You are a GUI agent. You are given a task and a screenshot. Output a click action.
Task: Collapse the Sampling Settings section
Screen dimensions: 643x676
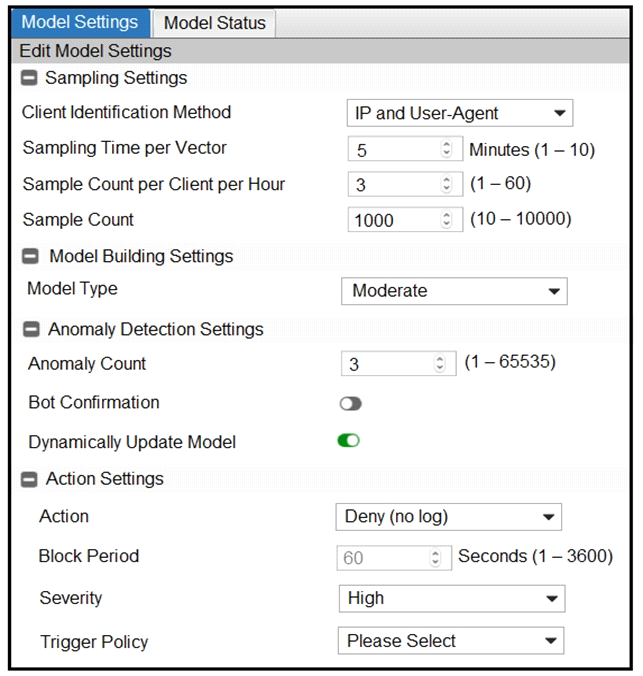pyautogui.click(x=29, y=78)
